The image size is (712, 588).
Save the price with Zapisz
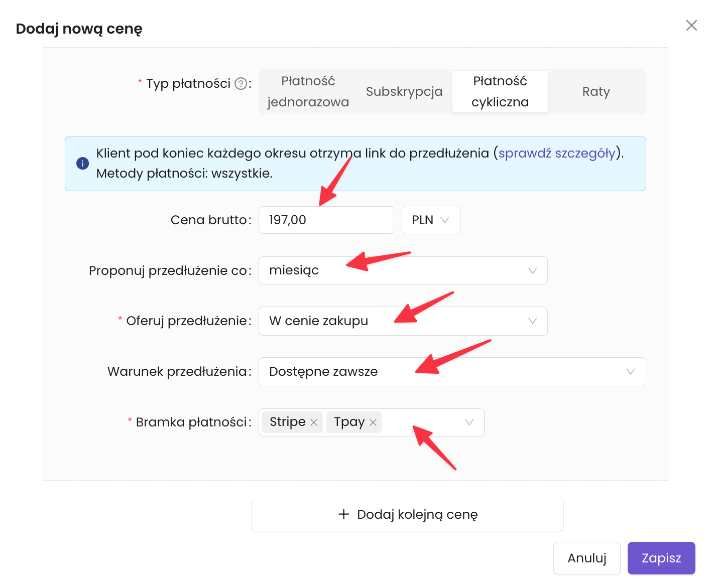point(661,558)
